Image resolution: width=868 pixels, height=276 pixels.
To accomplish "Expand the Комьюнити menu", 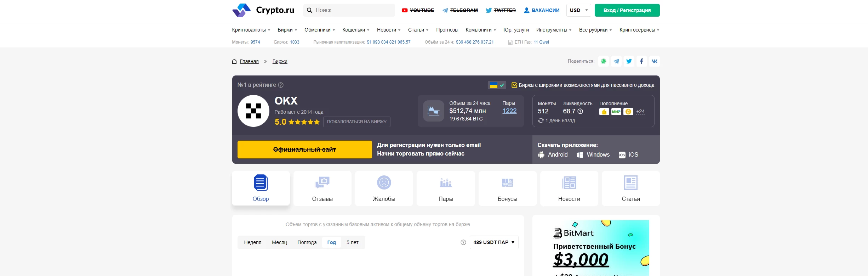I will 481,30.
